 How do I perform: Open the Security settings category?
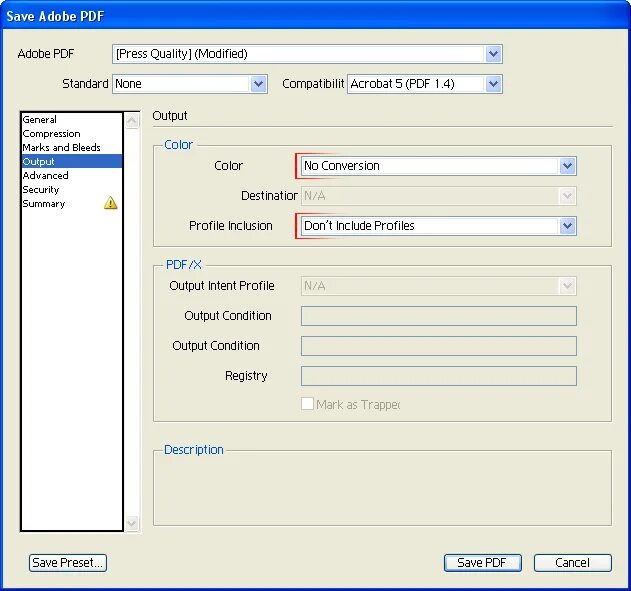click(x=72, y=189)
